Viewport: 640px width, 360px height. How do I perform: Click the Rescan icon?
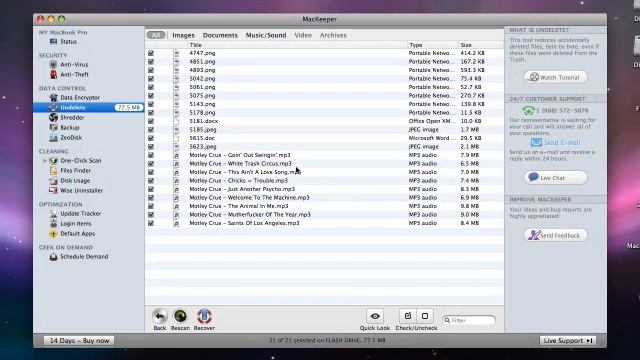pyautogui.click(x=180, y=316)
